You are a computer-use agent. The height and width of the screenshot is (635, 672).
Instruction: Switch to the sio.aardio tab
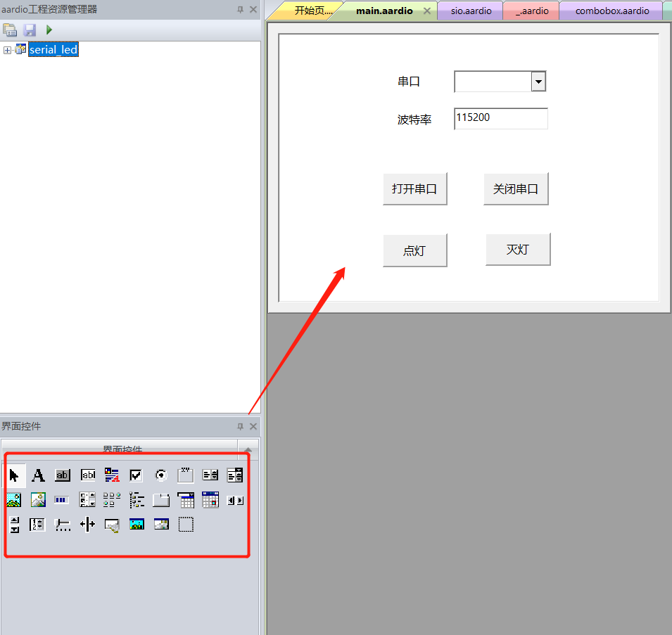click(x=471, y=11)
